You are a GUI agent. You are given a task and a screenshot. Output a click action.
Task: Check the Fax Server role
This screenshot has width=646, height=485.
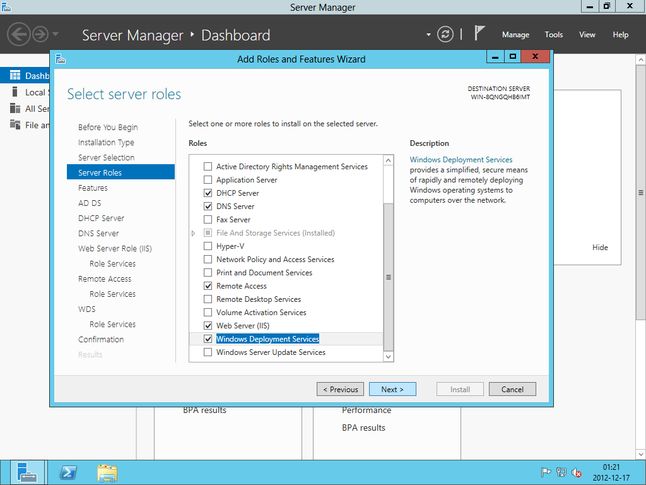(208, 220)
